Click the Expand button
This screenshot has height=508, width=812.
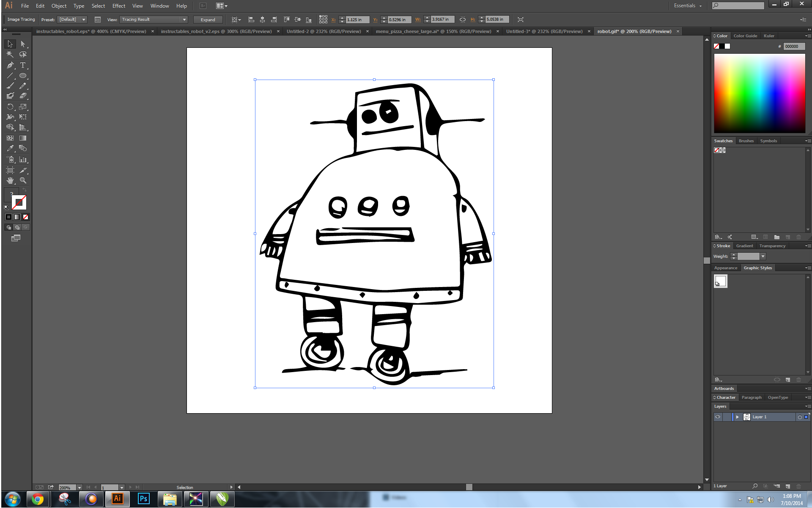[x=208, y=19]
